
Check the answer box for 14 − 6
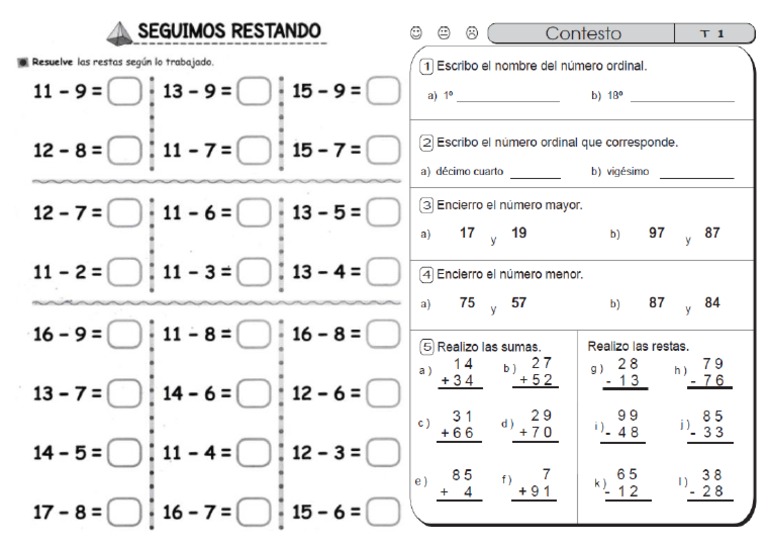coord(254,394)
